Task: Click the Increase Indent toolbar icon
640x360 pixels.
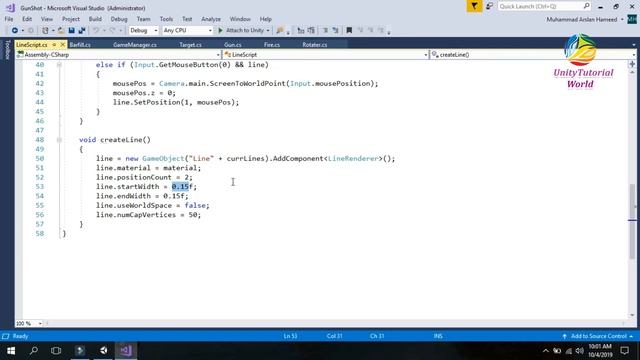Action: pyautogui.click(x=336, y=31)
